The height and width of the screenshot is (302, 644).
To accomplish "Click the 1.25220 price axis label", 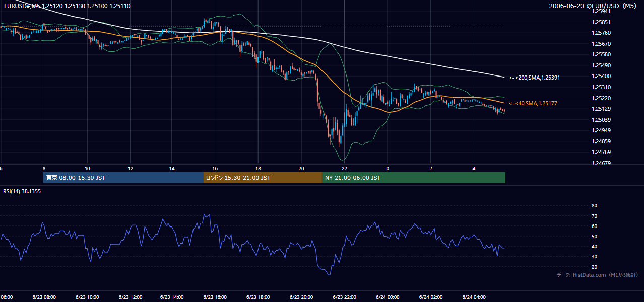I will pos(601,98).
